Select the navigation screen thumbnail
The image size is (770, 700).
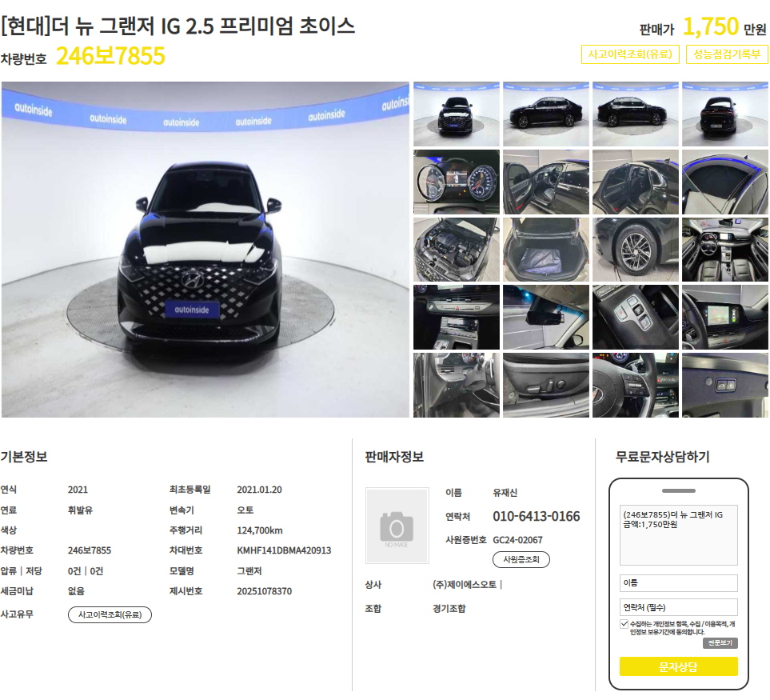[724, 318]
